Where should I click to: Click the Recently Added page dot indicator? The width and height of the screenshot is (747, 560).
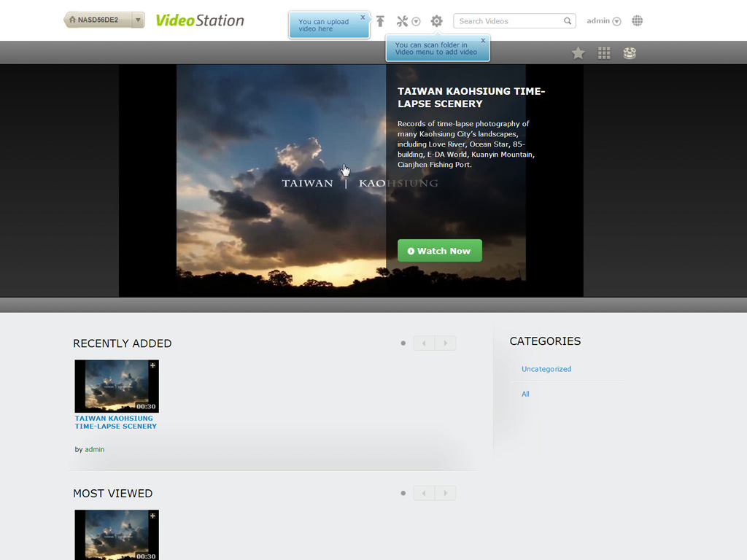pos(403,343)
